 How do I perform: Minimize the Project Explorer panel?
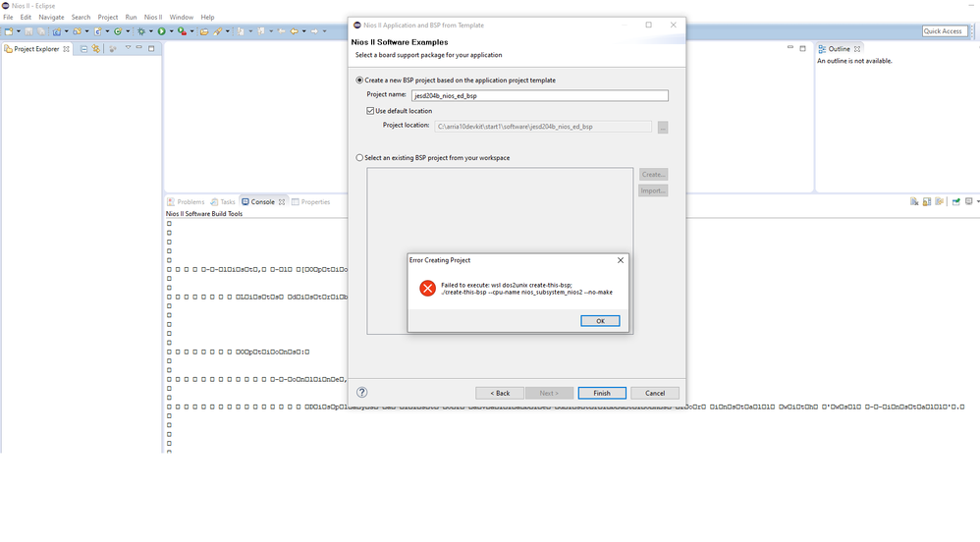[x=139, y=48]
